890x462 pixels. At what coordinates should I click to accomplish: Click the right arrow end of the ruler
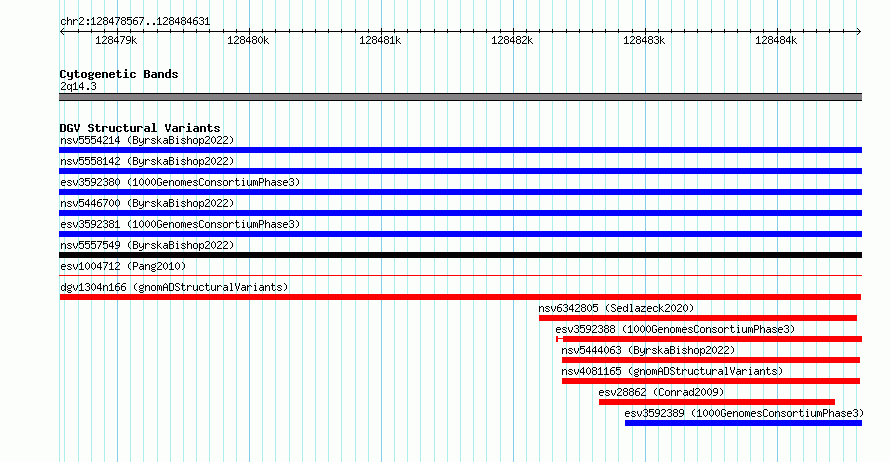click(859, 32)
